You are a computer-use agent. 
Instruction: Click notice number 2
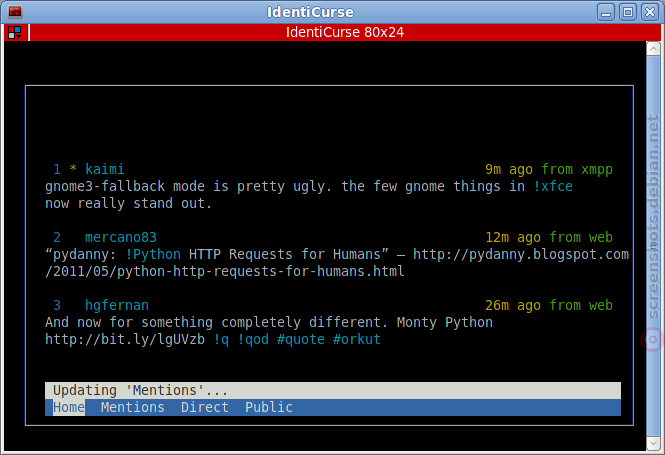tap(57, 237)
